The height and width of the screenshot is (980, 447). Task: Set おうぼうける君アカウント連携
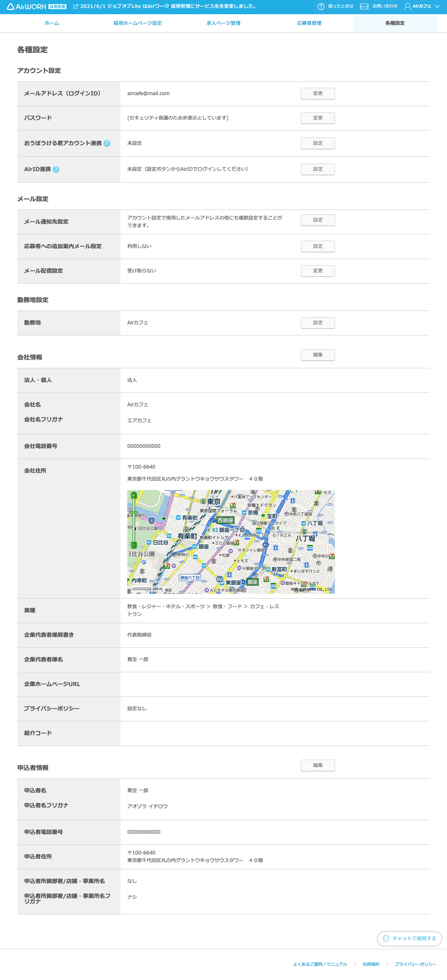318,144
